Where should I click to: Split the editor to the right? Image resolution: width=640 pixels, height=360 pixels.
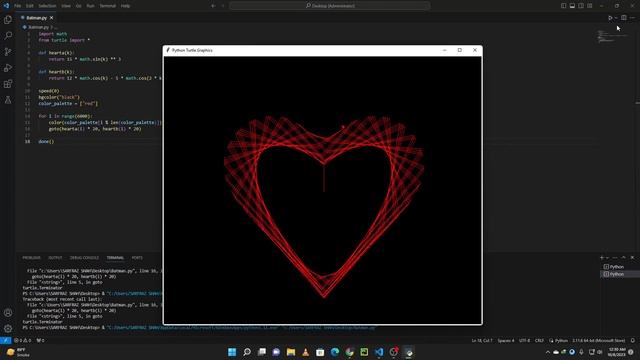624,18
